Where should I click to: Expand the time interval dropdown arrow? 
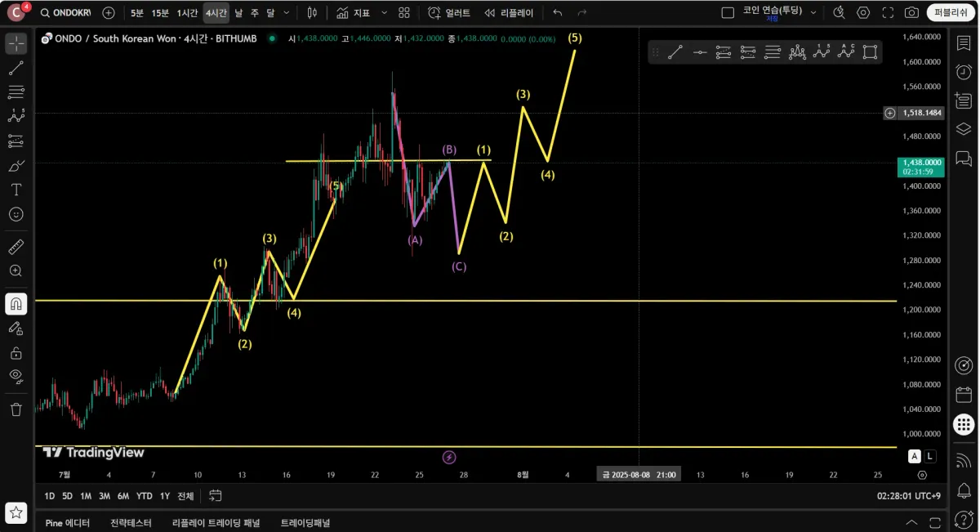(x=286, y=13)
